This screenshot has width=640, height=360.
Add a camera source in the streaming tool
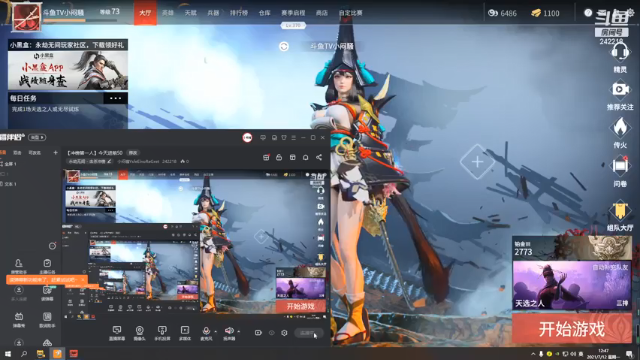139,333
